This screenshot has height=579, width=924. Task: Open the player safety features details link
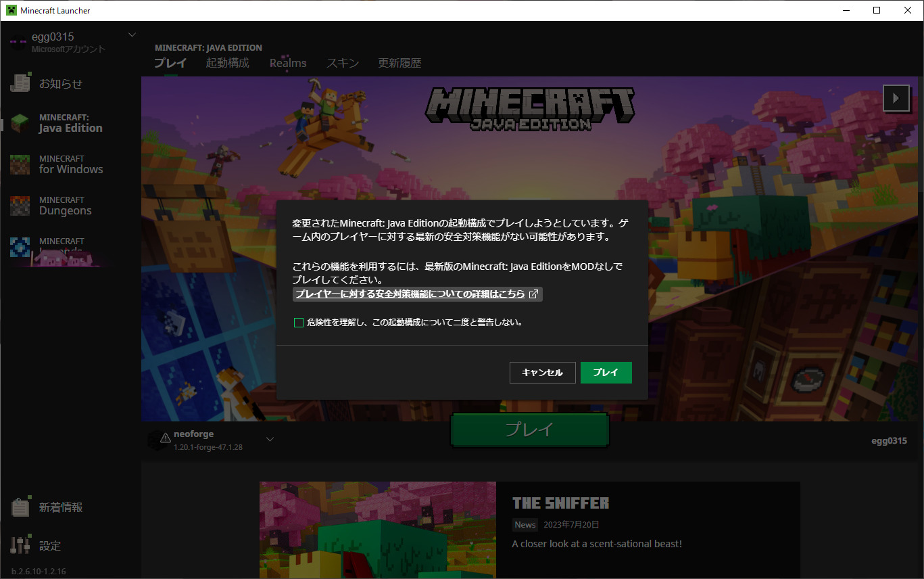417,294
